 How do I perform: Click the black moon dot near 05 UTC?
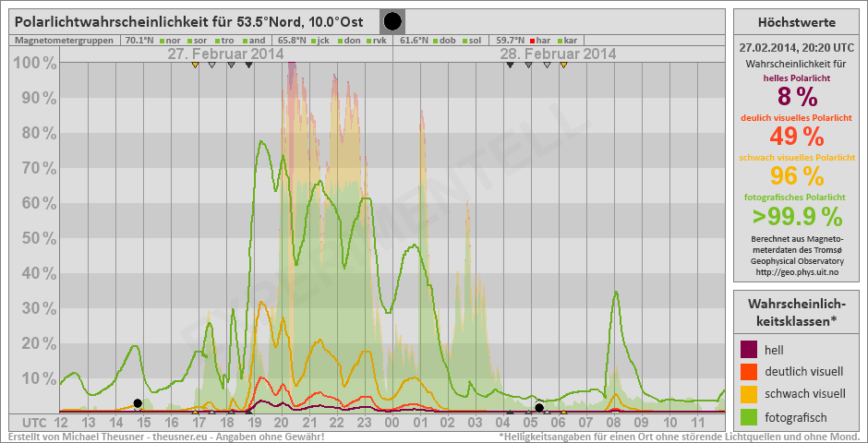point(539,408)
